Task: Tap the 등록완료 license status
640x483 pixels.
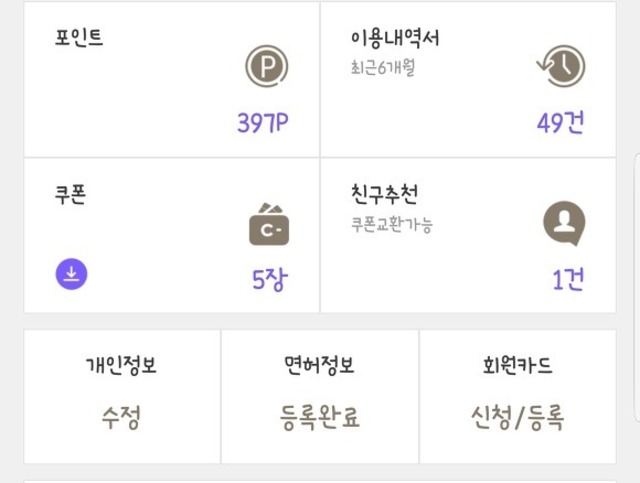Action: 319,416
